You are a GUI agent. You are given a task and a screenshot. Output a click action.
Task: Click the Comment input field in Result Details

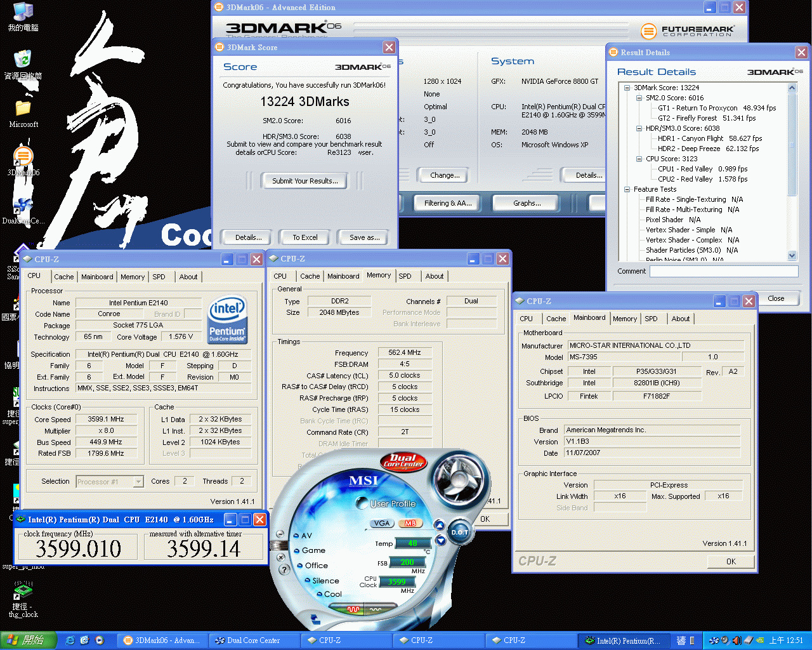click(724, 271)
